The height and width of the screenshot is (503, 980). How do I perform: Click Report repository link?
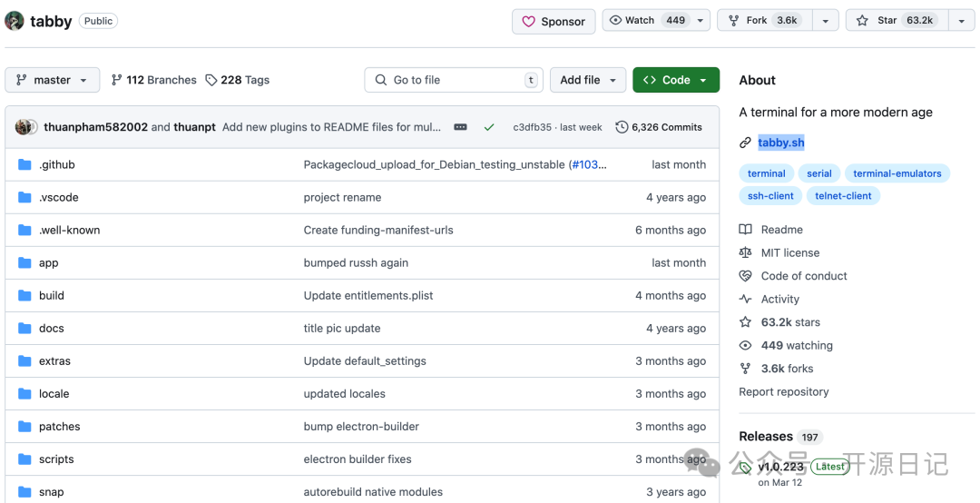tap(784, 391)
